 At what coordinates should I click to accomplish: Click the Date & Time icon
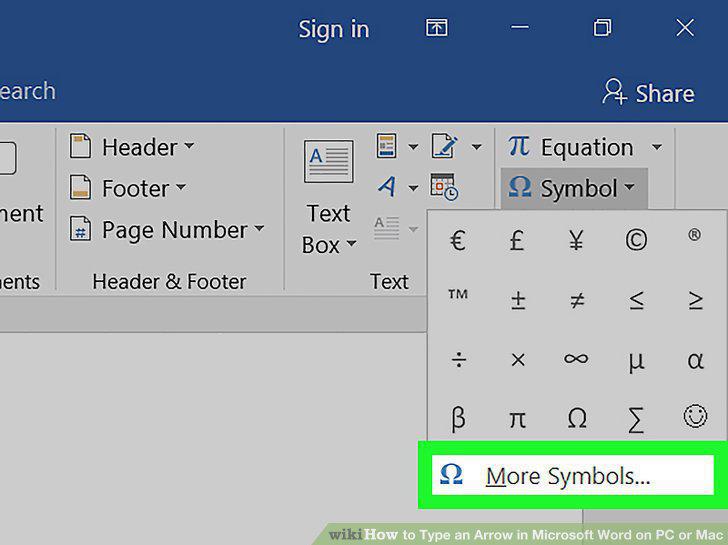444,187
